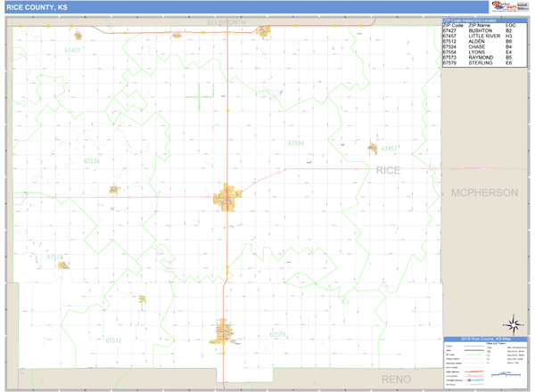Image resolution: width=535 pixels, height=392 pixels.
Task: Click the green 67457 map label
Action: coord(390,149)
